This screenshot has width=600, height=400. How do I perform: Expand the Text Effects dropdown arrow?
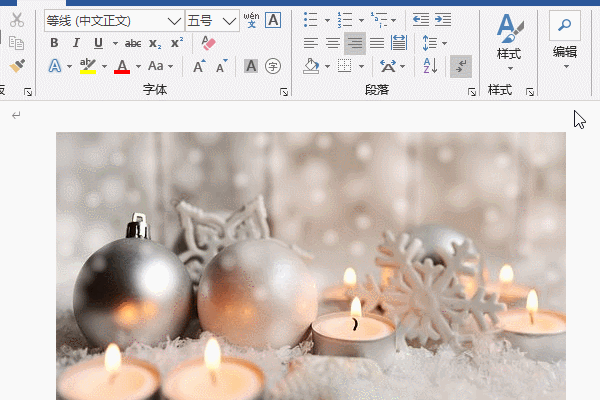69,67
